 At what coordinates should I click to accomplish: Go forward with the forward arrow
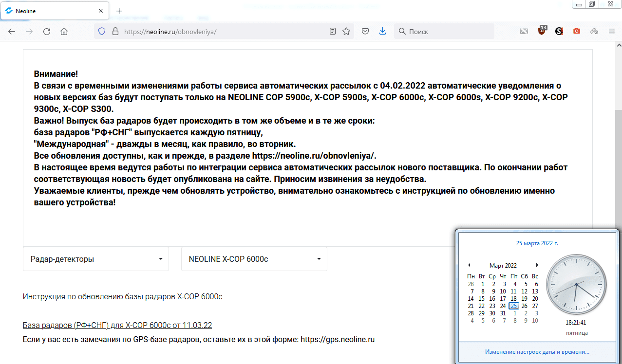coord(29,31)
